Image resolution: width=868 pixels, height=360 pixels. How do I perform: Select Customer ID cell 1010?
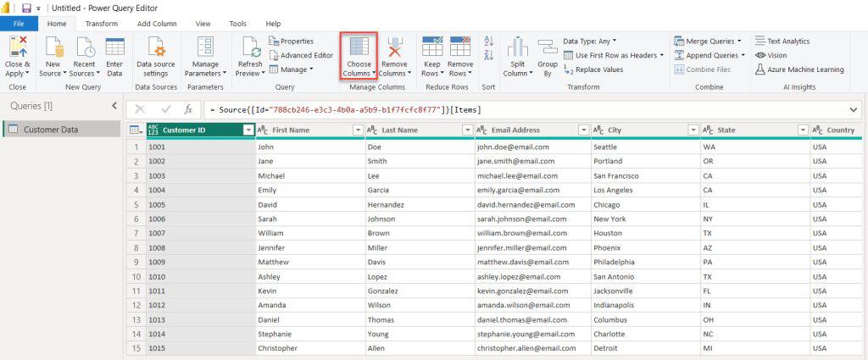click(201, 276)
